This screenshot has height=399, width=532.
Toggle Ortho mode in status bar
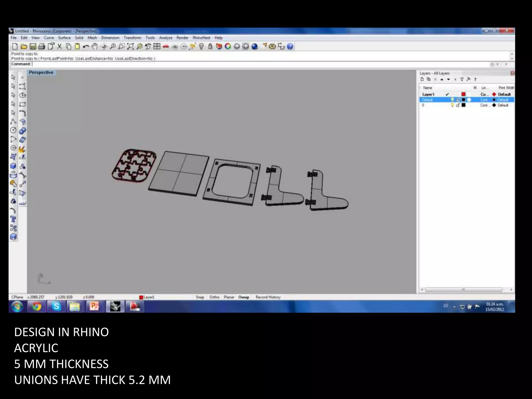[214, 297]
